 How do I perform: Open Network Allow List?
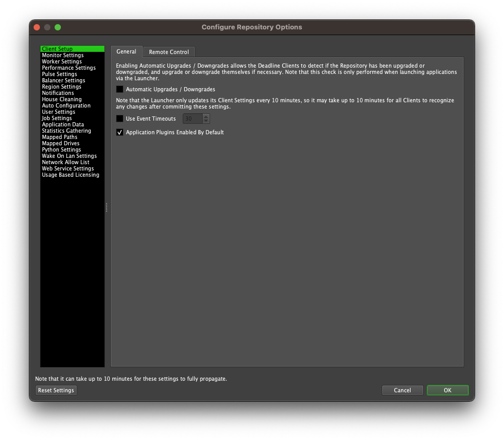[72, 162]
